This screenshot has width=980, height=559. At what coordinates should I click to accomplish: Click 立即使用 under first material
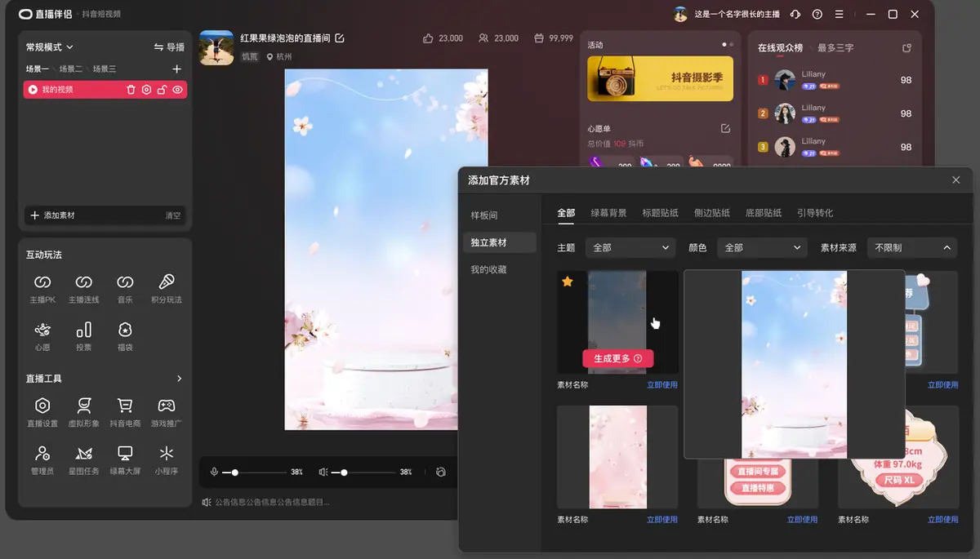tap(662, 384)
